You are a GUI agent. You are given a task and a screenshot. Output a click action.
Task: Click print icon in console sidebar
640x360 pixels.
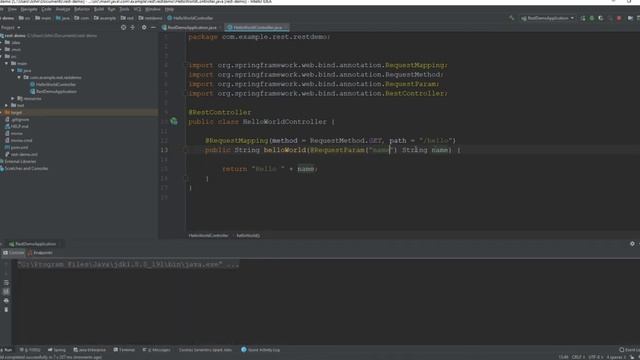(6, 300)
